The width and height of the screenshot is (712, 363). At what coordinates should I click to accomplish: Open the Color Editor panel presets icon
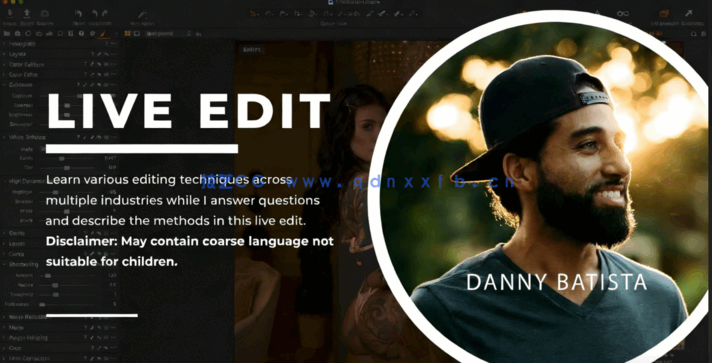coord(107,75)
